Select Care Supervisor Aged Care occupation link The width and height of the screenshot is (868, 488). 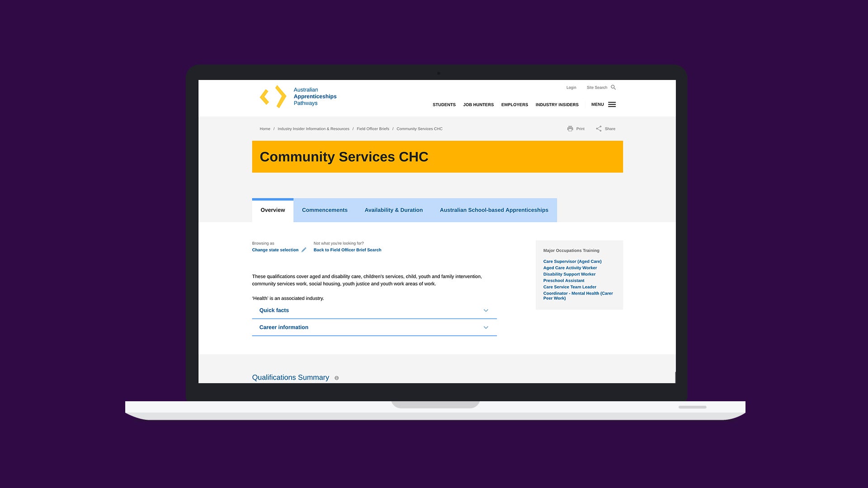[x=572, y=261]
